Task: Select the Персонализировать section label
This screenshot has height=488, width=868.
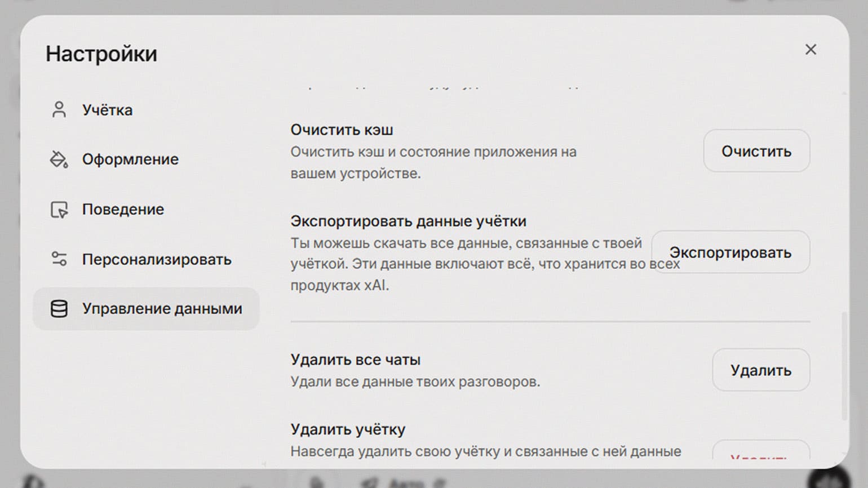Action: click(157, 260)
